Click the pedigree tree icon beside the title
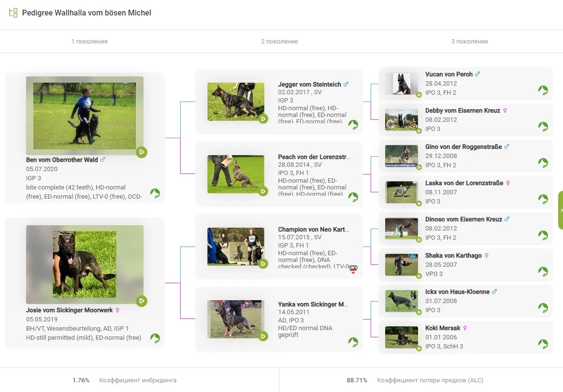Viewport: 563px width, 392px height. pyautogui.click(x=13, y=13)
